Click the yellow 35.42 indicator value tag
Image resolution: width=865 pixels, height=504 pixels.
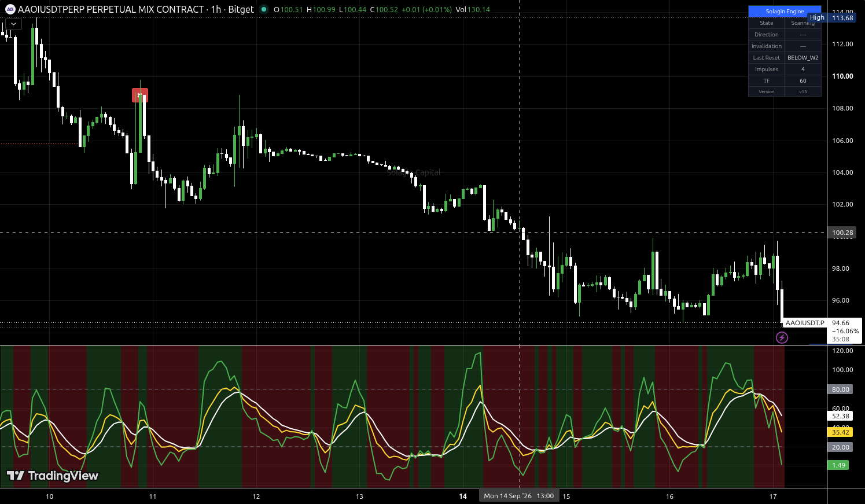[841, 432]
